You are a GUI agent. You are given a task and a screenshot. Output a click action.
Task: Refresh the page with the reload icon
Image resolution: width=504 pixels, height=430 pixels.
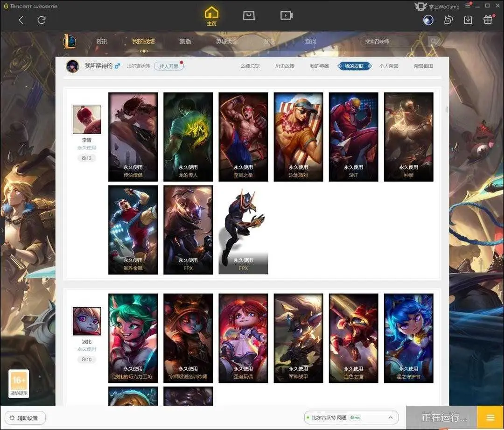click(42, 20)
